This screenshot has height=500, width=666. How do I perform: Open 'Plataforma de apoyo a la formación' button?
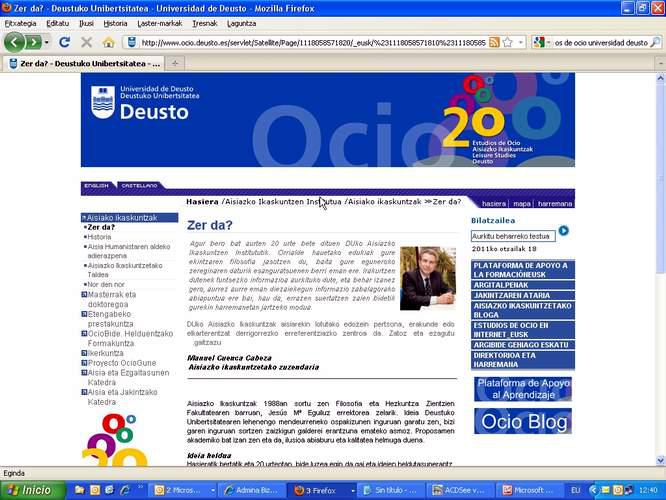[x=523, y=270]
